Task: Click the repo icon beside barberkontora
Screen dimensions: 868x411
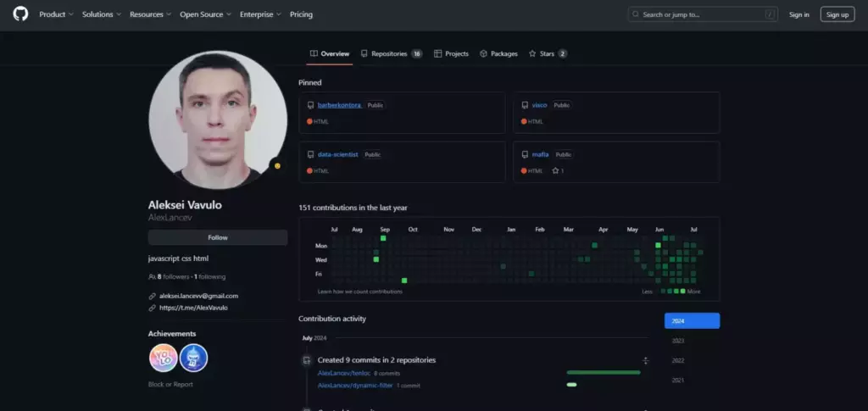Action: (310, 105)
